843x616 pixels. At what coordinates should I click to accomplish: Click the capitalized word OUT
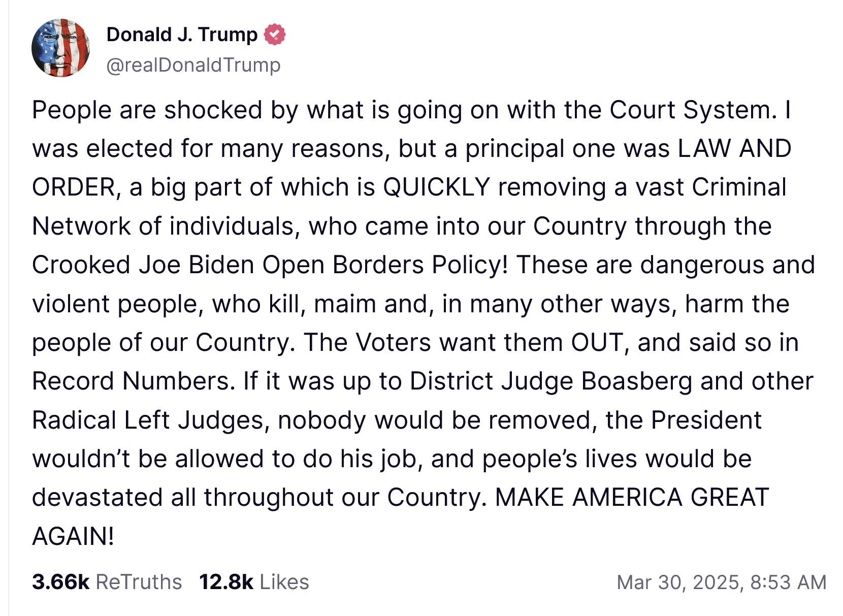coord(597,342)
